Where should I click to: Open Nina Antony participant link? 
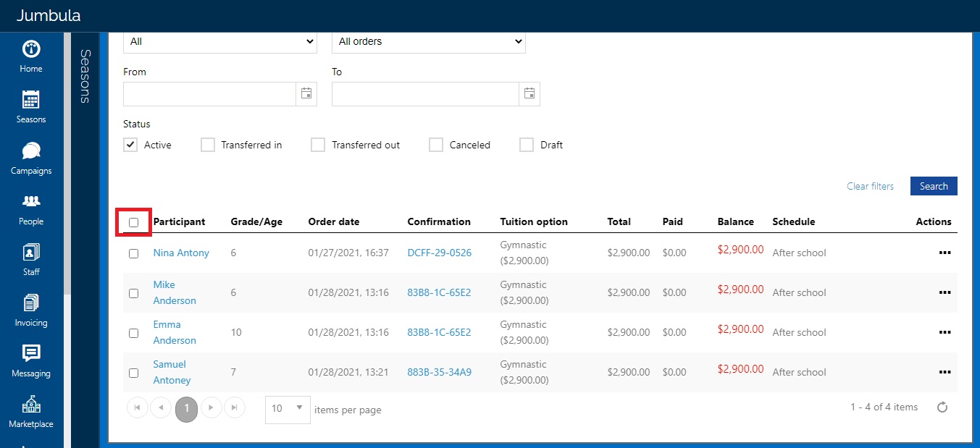181,253
